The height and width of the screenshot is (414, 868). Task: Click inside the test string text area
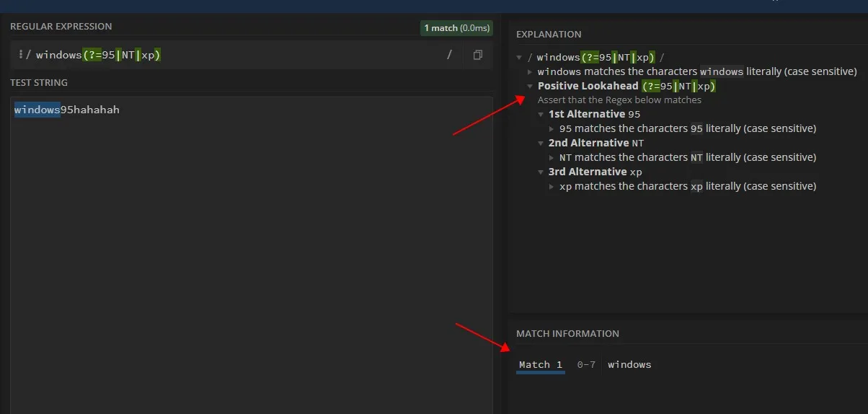[x=252, y=255]
